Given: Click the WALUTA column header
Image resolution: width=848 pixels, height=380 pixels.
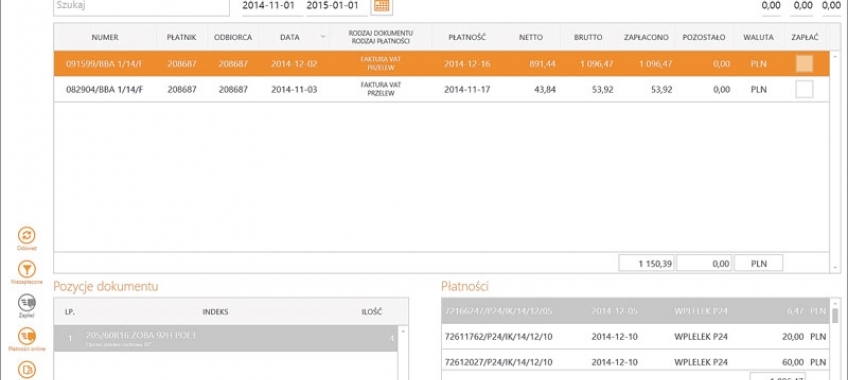Looking at the screenshot, I should click(x=758, y=37).
